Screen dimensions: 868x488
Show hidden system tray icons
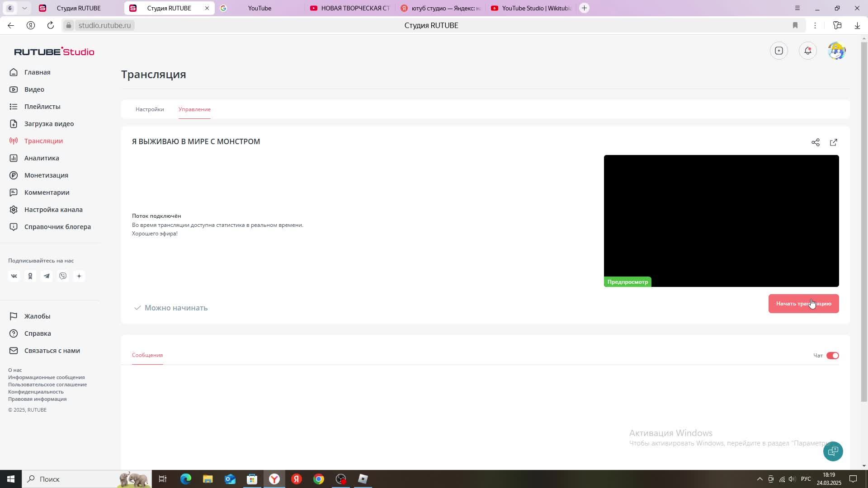coord(759,479)
